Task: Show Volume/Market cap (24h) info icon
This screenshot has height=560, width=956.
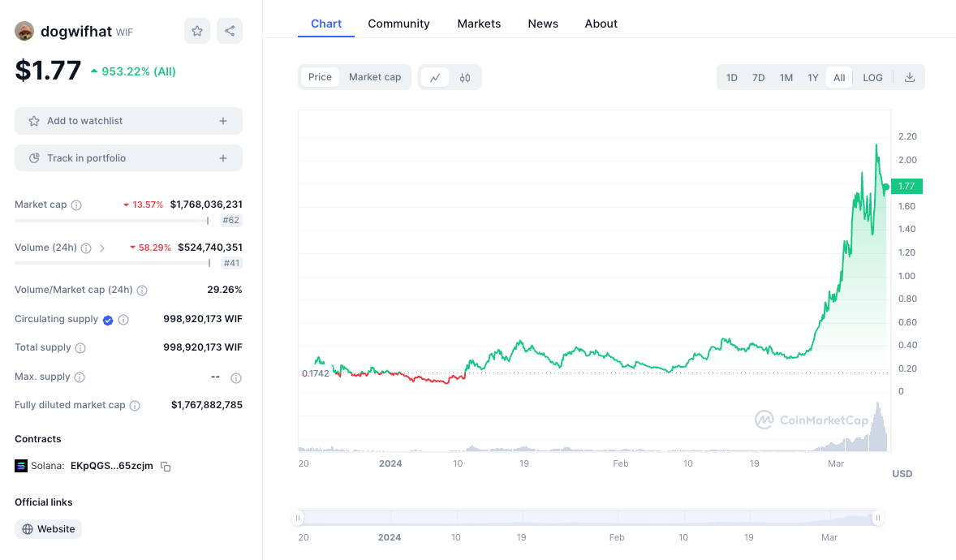Action: [142, 291]
